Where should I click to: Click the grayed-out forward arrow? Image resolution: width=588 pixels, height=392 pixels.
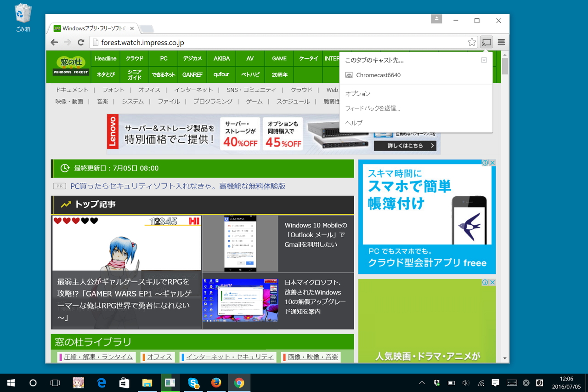click(x=68, y=42)
